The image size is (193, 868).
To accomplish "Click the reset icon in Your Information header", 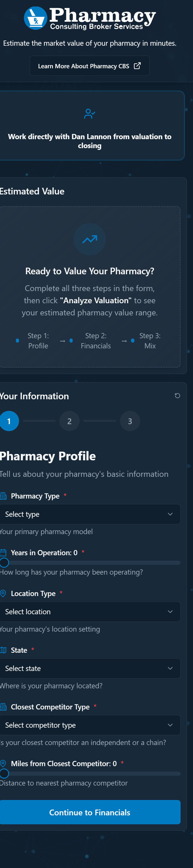I will coord(177,396).
